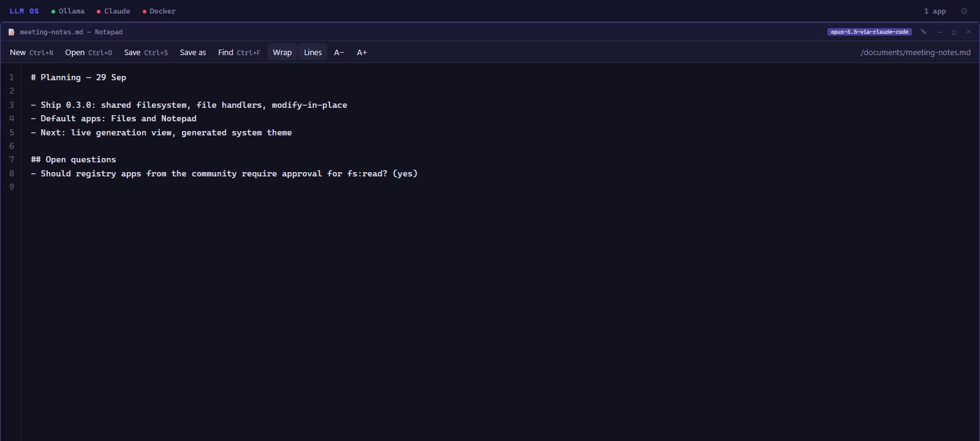980x441 pixels.
Task: Click the line starting "- Ship 0.3.0"
Action: point(189,105)
